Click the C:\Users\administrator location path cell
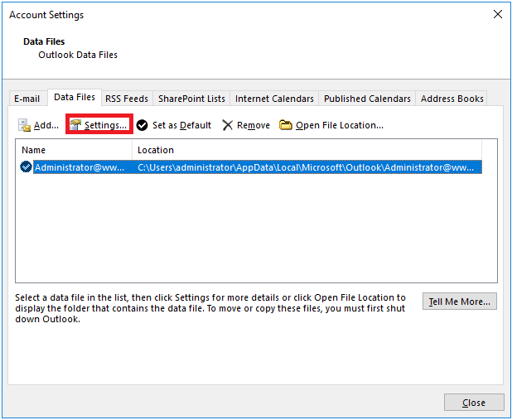Viewport: 512px width, 420px height. pyautogui.click(x=306, y=167)
